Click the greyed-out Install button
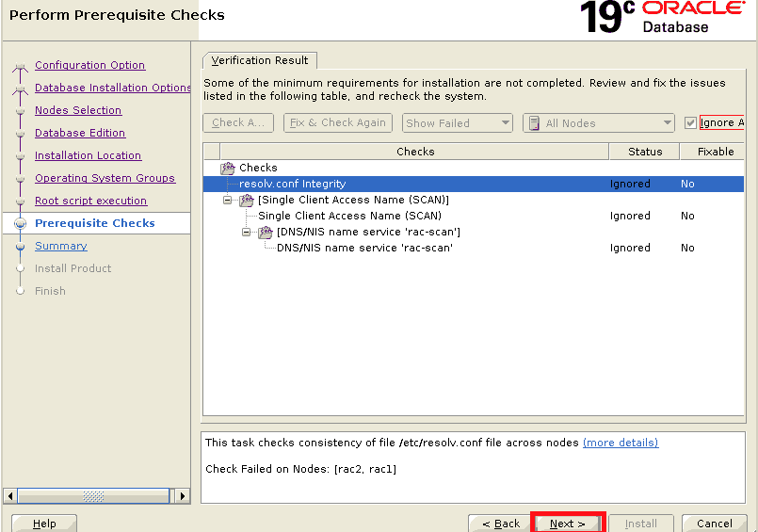 click(640, 524)
